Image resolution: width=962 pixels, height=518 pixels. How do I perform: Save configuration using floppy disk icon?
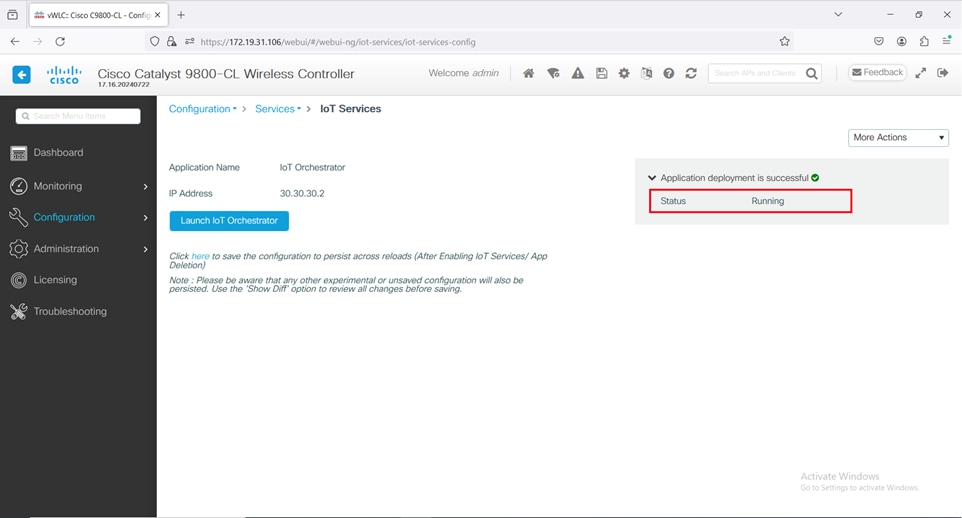[601, 73]
